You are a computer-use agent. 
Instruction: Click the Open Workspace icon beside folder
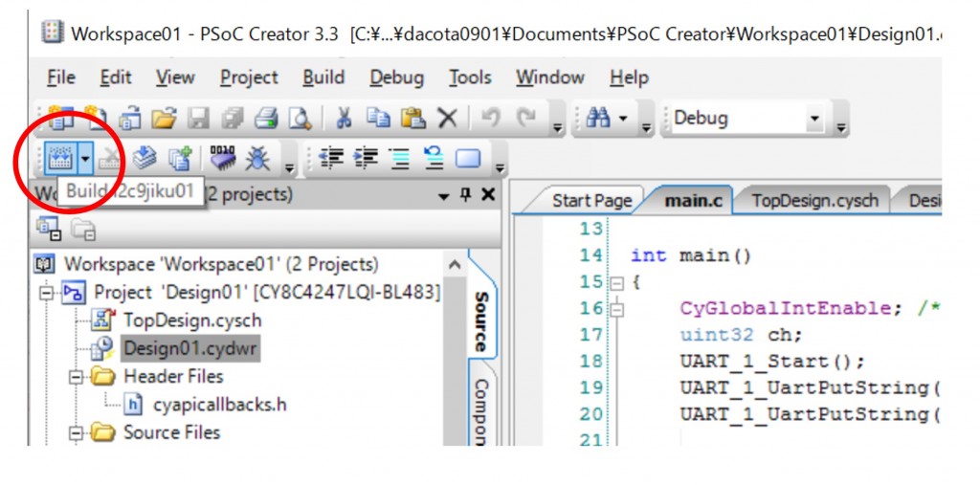click(x=129, y=118)
